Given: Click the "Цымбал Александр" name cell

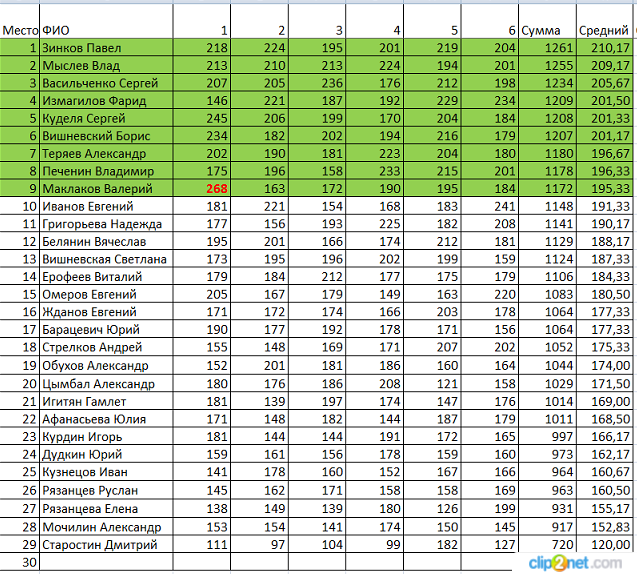Looking at the screenshot, I should pyautogui.click(x=105, y=384).
